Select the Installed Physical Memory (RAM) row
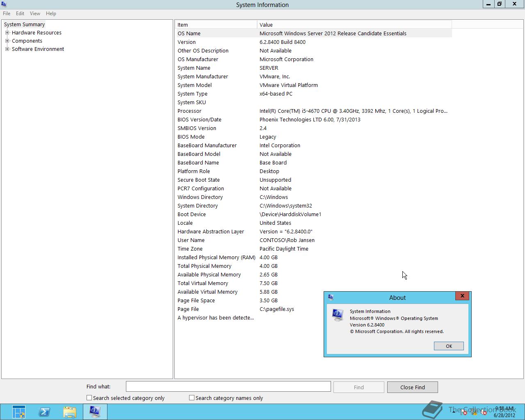Image resolution: width=525 pixels, height=420 pixels. [314, 257]
